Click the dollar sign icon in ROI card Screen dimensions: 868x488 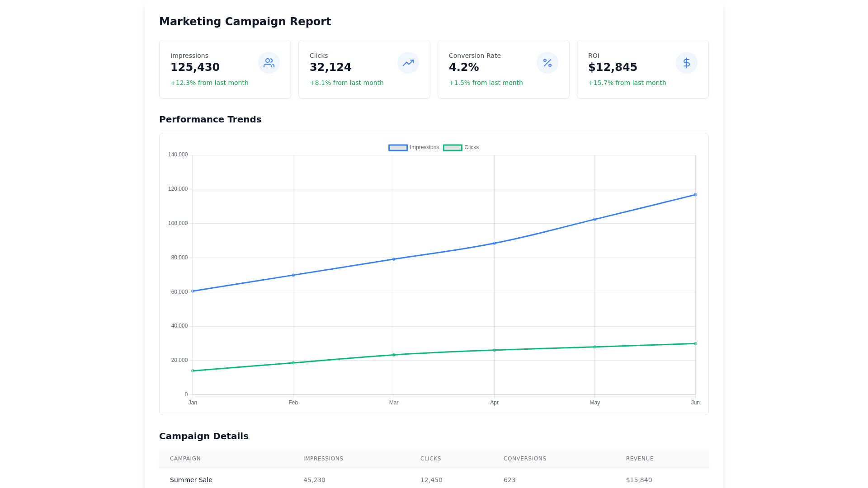point(687,63)
